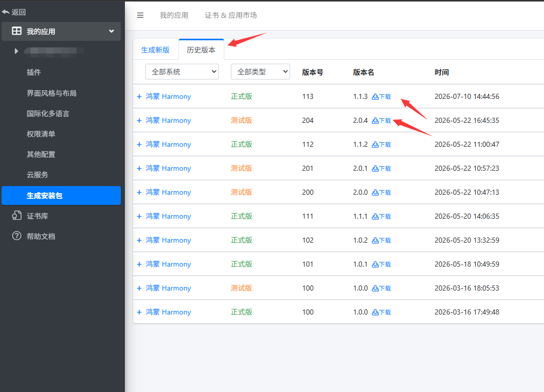The width and height of the screenshot is (544, 392).
Task: Click the 时间 column header
Action: (x=442, y=72)
